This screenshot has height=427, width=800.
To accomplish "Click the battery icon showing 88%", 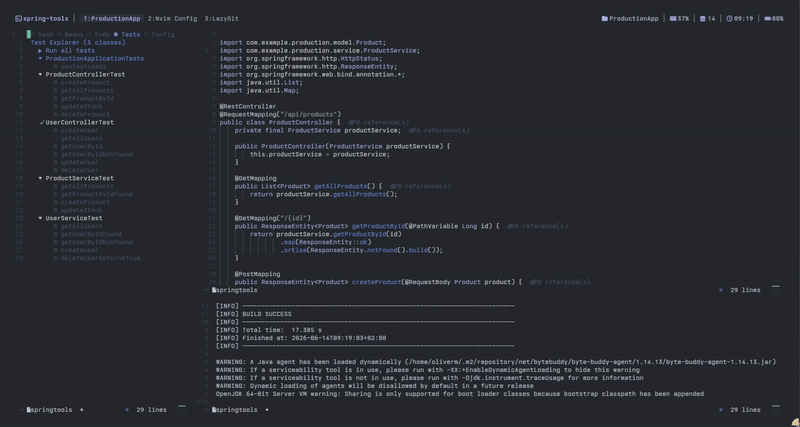I will 767,19.
